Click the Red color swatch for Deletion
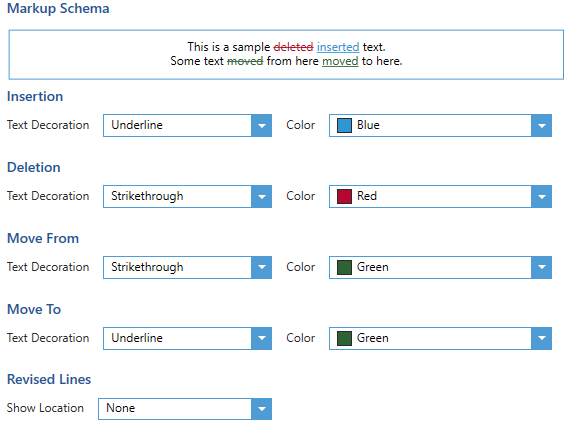566x434 pixels. (x=344, y=196)
